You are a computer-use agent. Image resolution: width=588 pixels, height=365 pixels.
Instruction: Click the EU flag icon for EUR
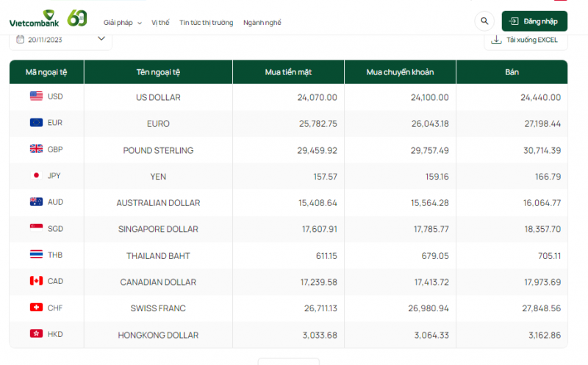click(x=36, y=123)
